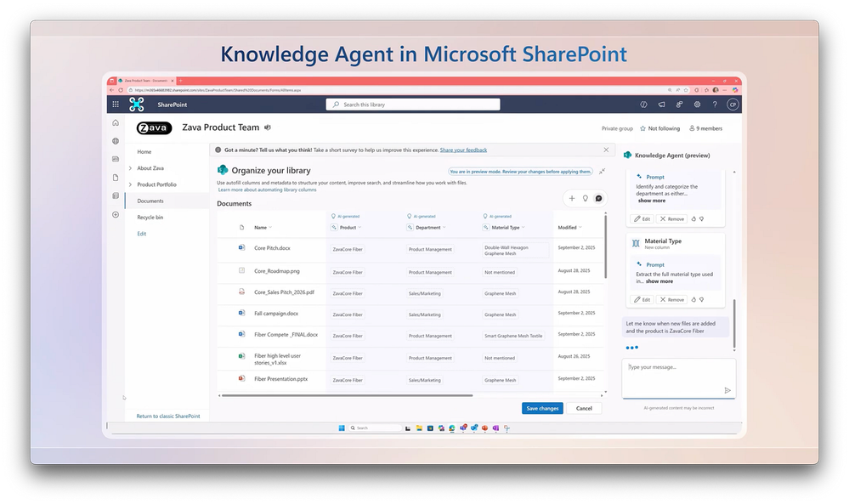Click the Type your message field
Image resolution: width=849 pixels, height=504 pixels.
pos(678,378)
